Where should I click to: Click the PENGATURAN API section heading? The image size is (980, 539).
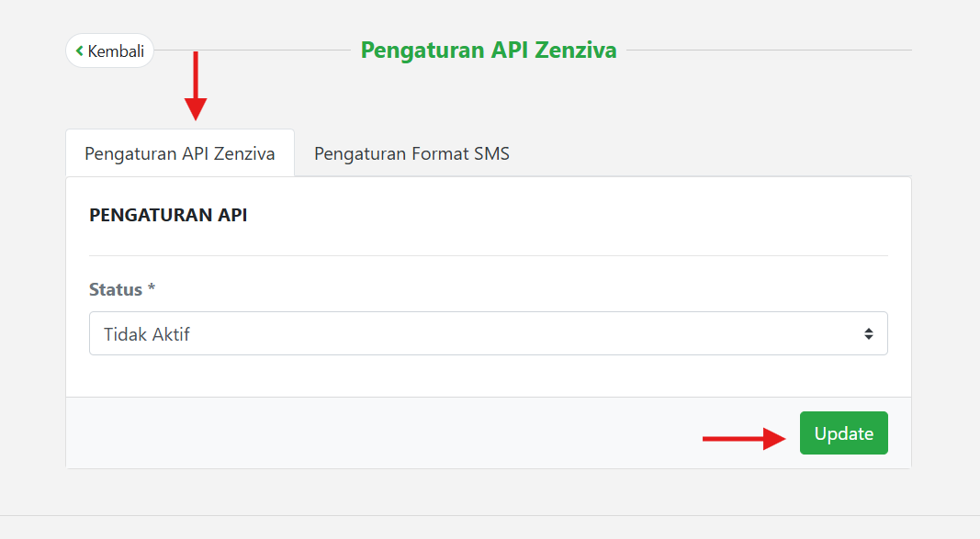tap(168, 215)
